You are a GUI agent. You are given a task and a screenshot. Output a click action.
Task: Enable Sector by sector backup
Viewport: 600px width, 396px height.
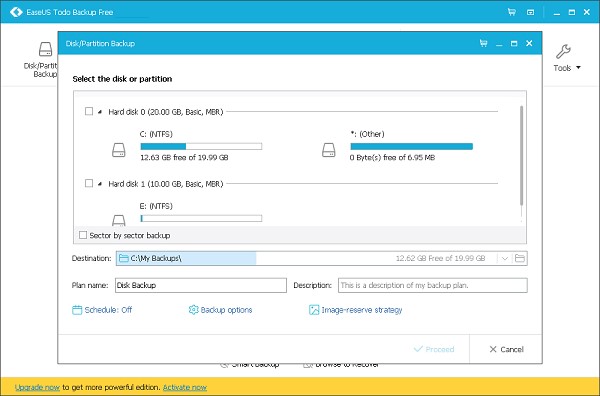(x=83, y=235)
